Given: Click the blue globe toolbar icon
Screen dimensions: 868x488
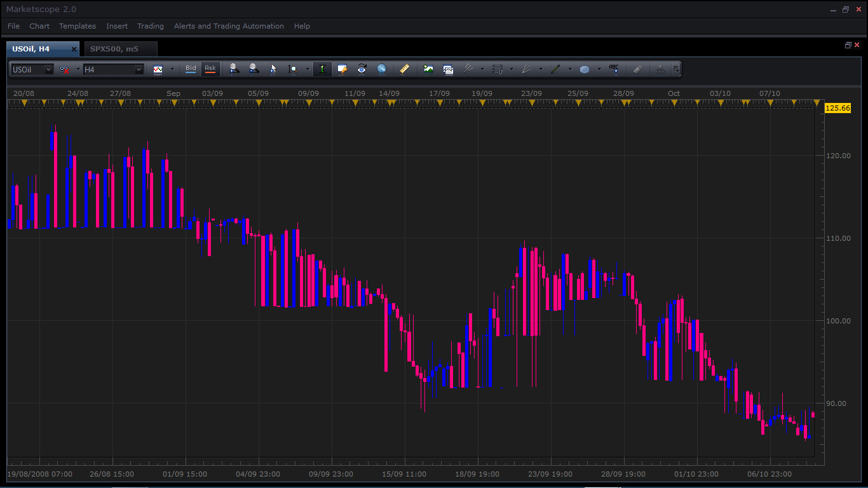Looking at the screenshot, I should [381, 69].
